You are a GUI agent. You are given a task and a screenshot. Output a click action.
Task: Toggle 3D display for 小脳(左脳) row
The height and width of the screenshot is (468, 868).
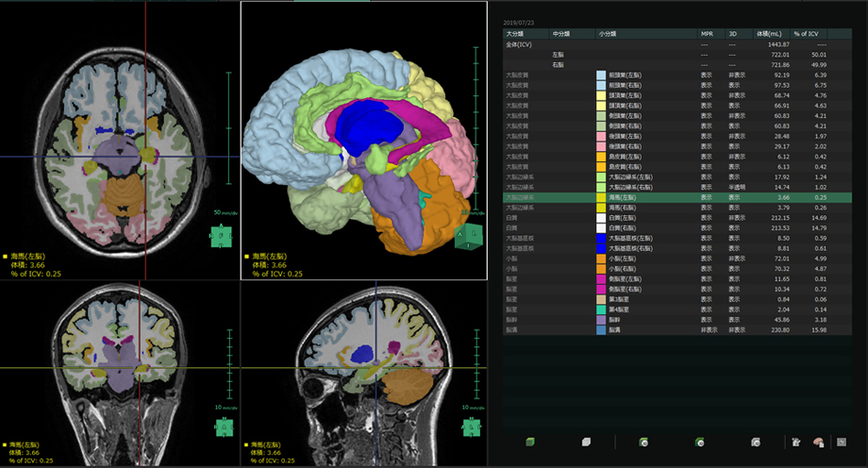click(x=736, y=259)
